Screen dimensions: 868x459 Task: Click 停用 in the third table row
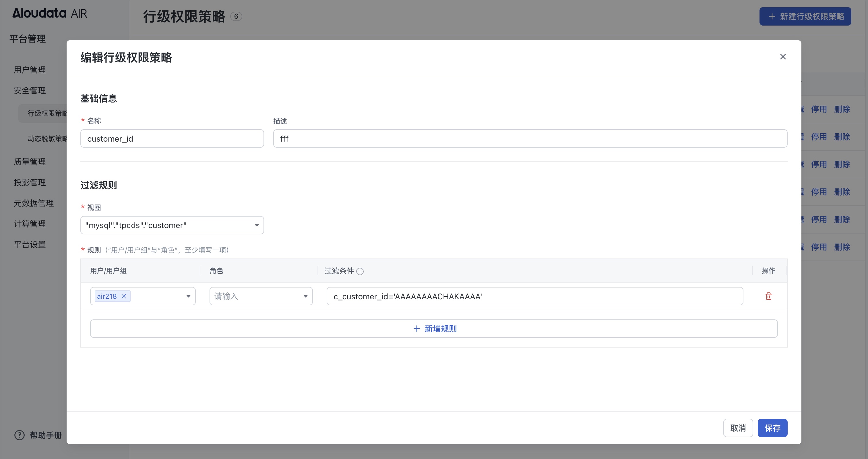[819, 165]
